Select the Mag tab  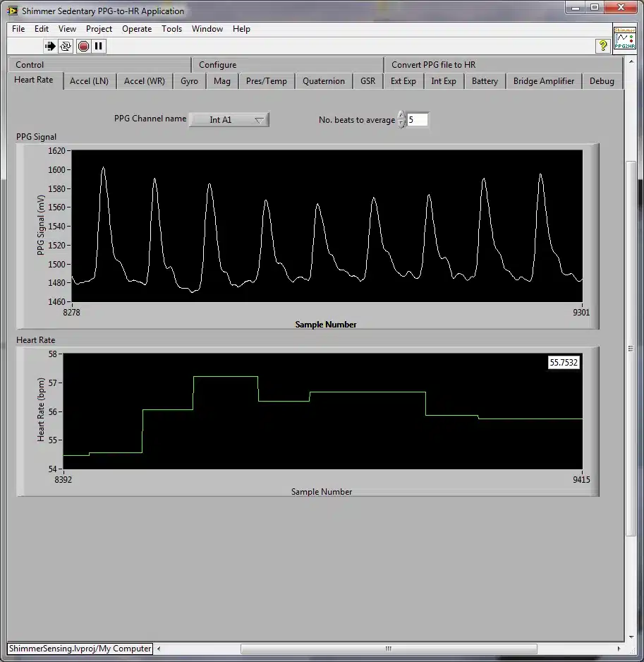(x=222, y=81)
